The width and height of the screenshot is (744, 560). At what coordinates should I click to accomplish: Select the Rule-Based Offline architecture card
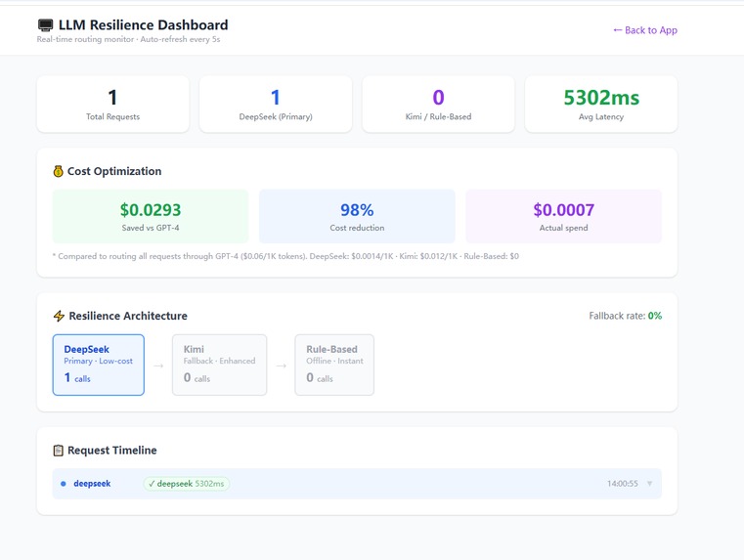pyautogui.click(x=334, y=365)
